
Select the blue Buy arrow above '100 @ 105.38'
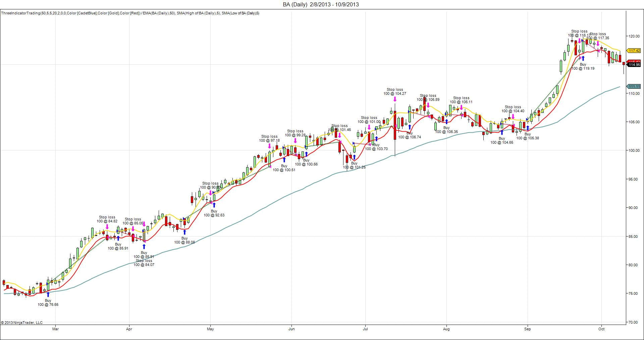[x=528, y=128]
